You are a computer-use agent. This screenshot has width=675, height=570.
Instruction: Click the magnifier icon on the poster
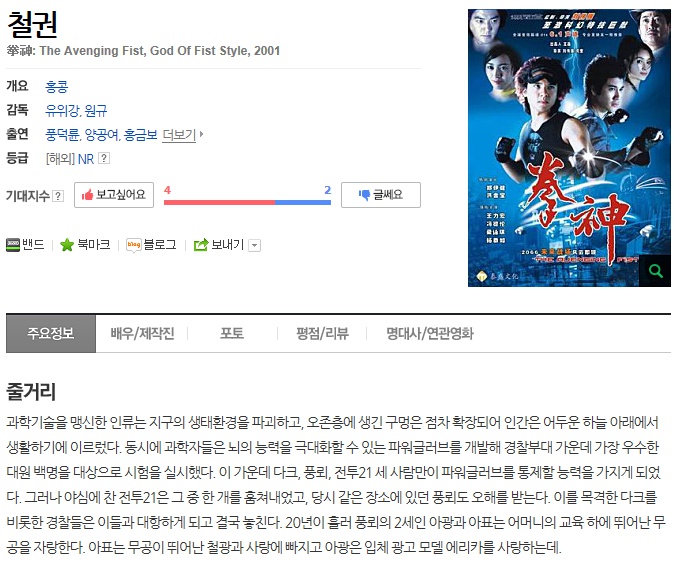pos(655,271)
